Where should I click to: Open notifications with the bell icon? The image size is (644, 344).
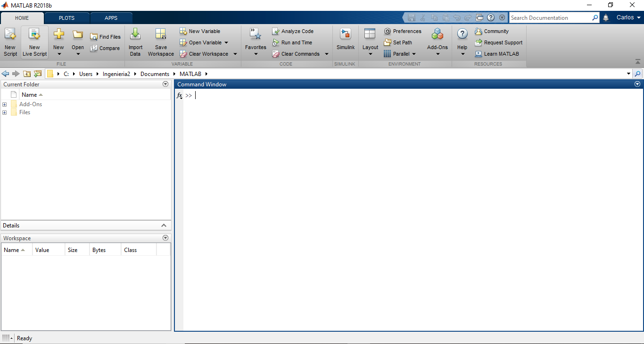pos(606,18)
